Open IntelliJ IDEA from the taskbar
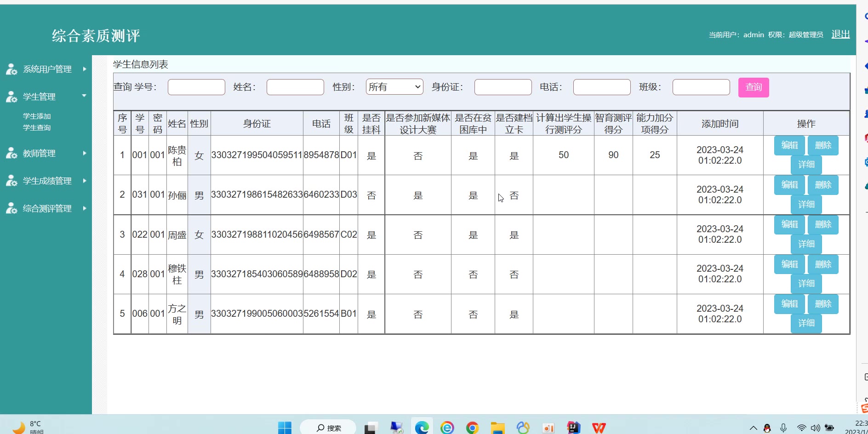 point(573,428)
